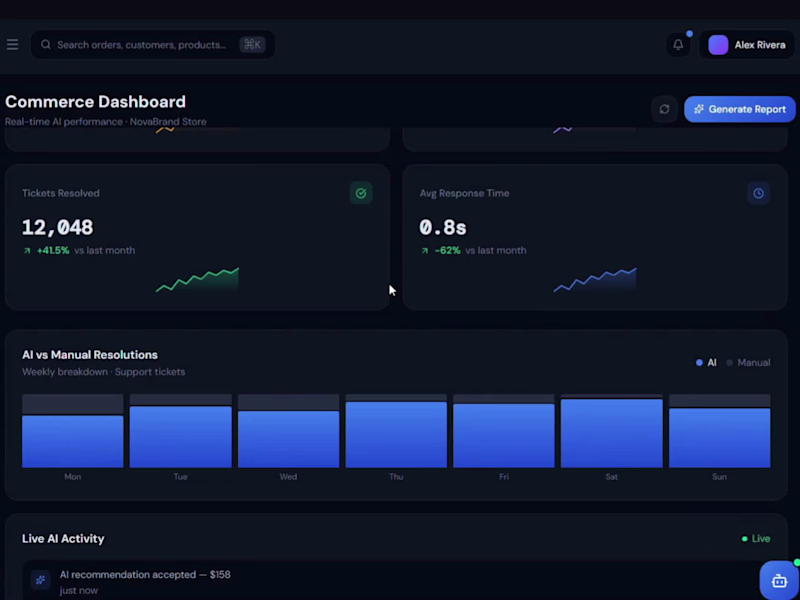Click the AI recommendation sparkle icon
The height and width of the screenshot is (600, 800).
[x=40, y=580]
